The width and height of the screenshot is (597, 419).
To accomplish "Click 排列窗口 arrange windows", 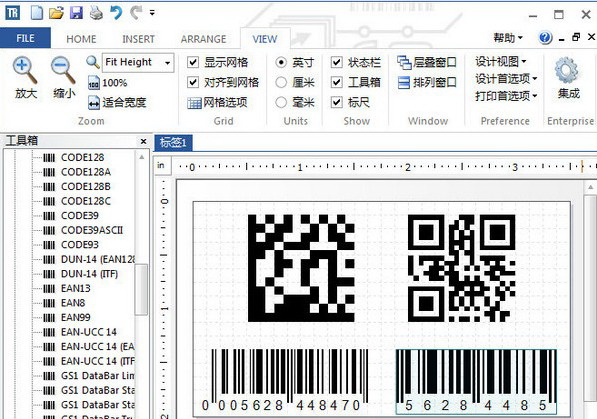I will pos(427,82).
